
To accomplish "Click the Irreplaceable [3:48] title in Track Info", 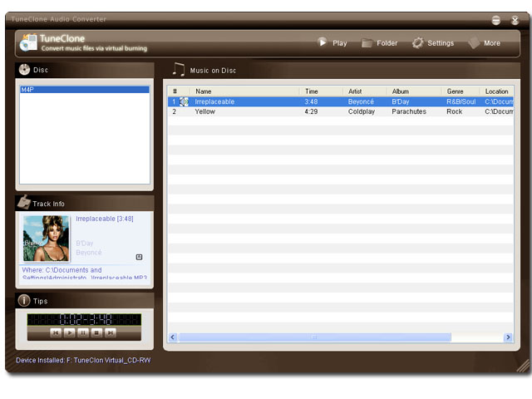I will coord(105,219).
